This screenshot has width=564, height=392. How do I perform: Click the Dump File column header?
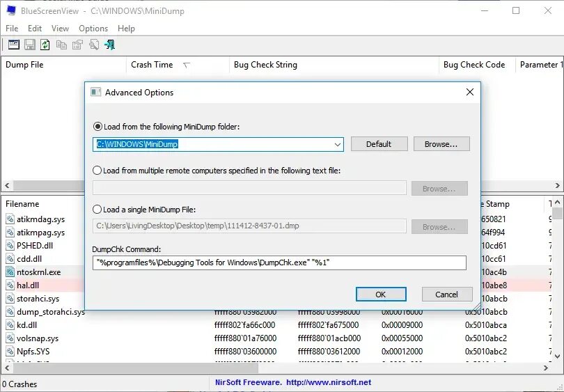(x=63, y=65)
